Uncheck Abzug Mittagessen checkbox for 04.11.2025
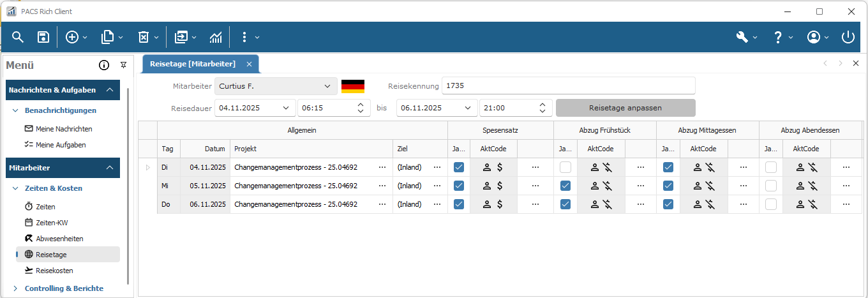The image size is (868, 298). [x=668, y=167]
